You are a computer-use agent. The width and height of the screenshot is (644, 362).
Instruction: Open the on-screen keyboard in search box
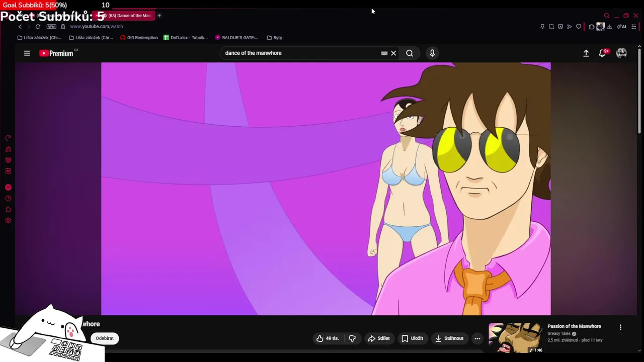[384, 53]
